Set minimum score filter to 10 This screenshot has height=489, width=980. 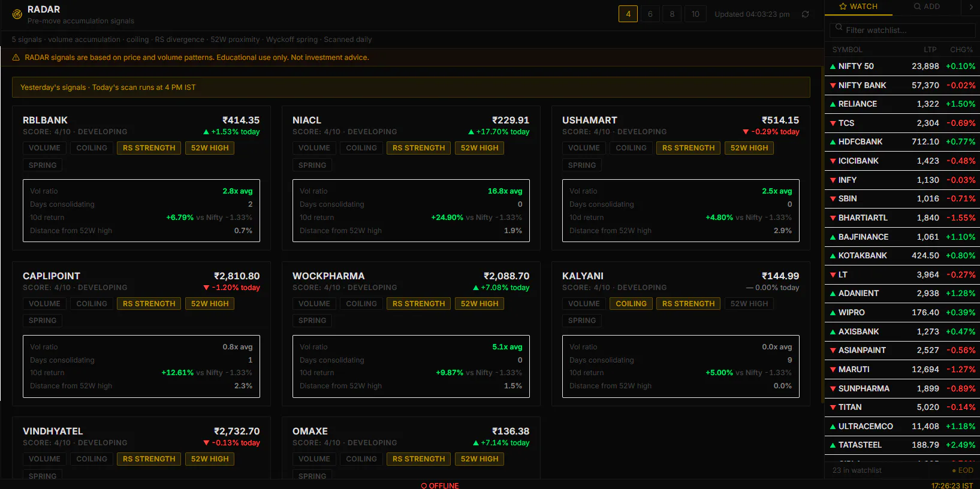click(695, 14)
